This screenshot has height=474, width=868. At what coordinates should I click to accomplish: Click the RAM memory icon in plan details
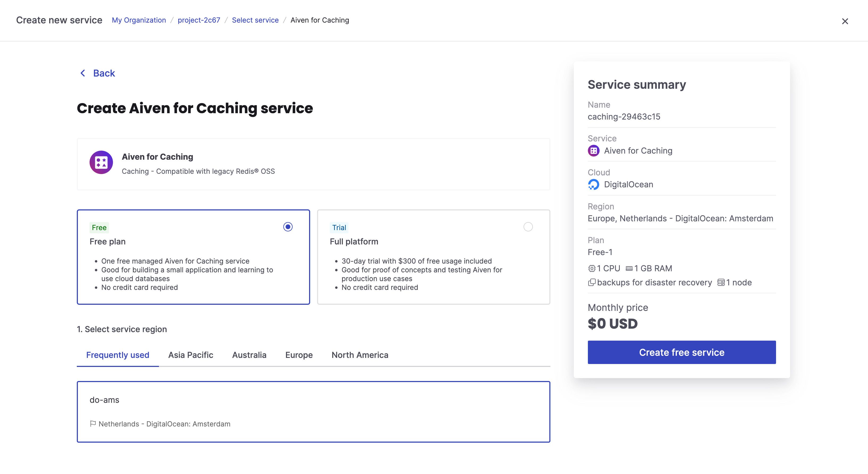(629, 269)
